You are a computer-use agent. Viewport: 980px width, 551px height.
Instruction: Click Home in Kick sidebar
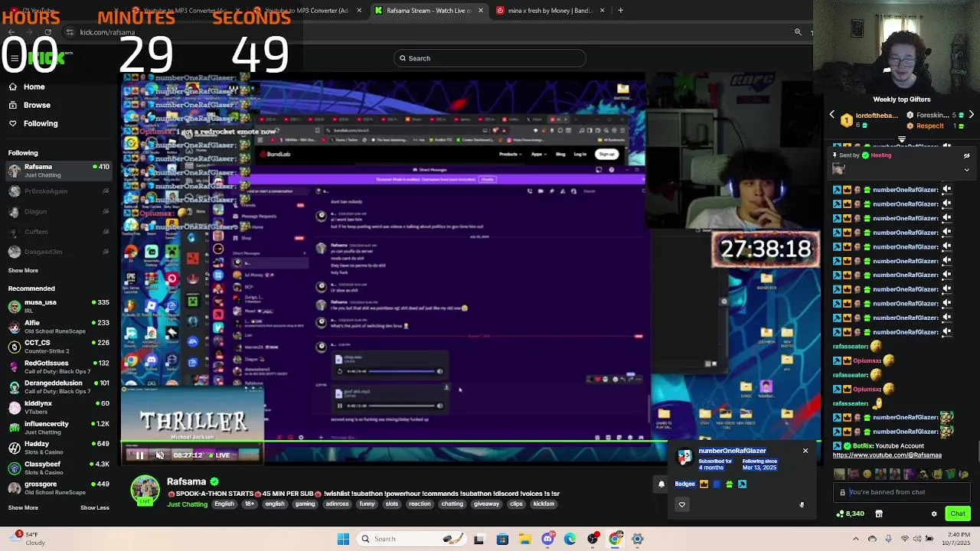click(x=34, y=86)
